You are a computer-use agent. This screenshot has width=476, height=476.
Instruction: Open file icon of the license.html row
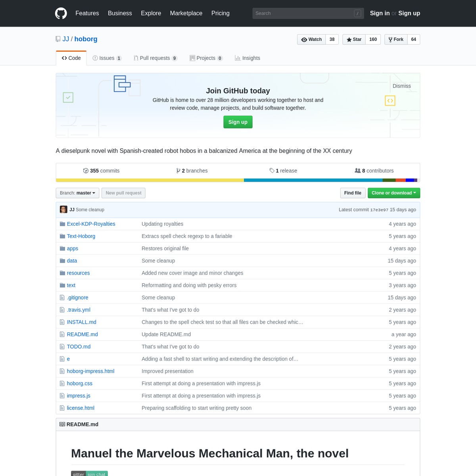[x=62, y=409]
